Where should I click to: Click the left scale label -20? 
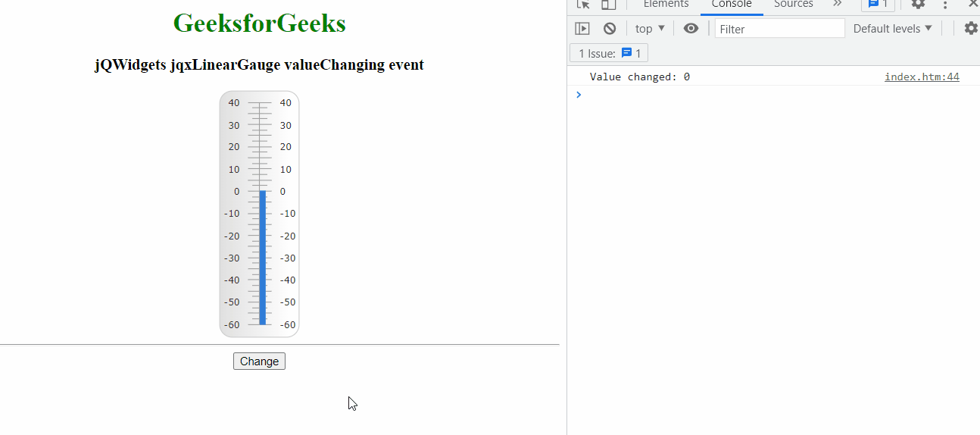(x=232, y=236)
